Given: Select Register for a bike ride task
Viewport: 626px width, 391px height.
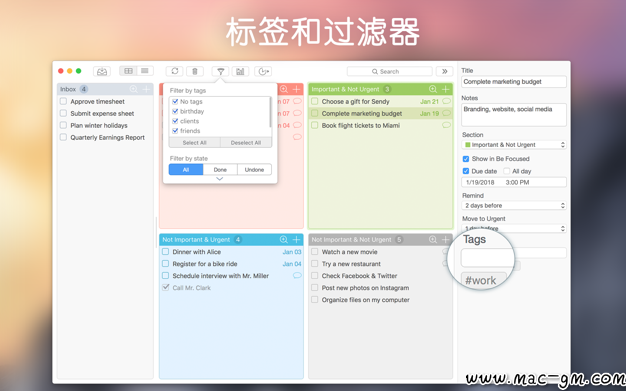Looking at the screenshot, I should [205, 264].
